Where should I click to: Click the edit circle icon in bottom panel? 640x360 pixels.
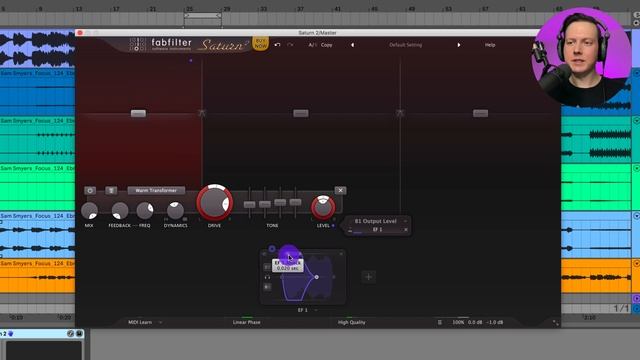click(70, 333)
